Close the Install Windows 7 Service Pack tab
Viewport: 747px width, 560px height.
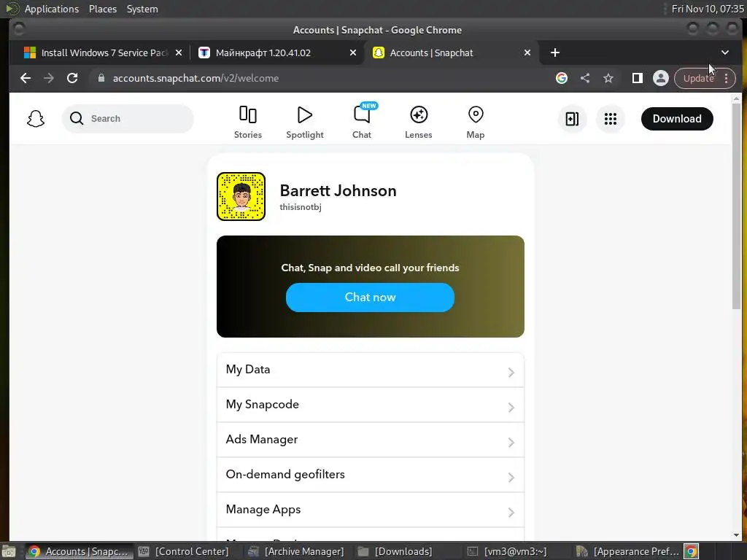(x=179, y=52)
